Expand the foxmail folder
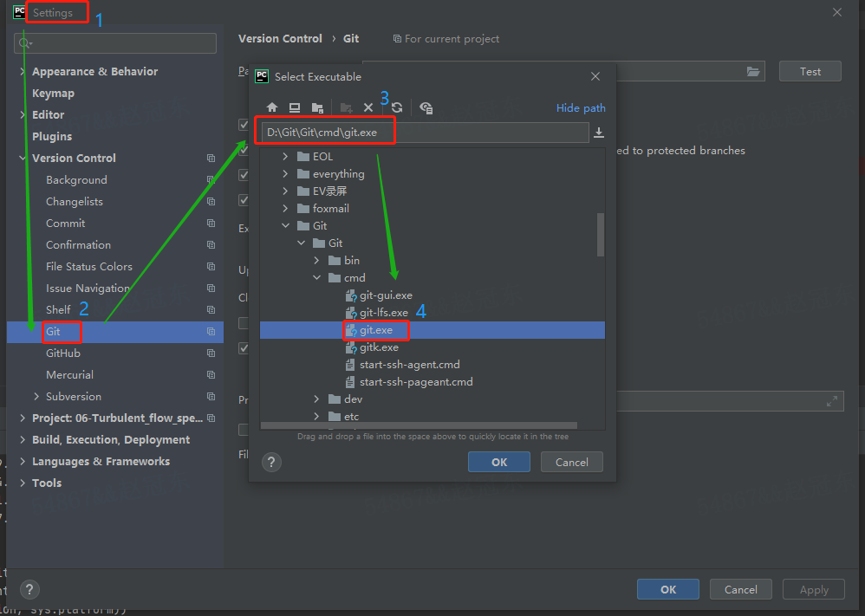865x616 pixels. pyautogui.click(x=285, y=209)
